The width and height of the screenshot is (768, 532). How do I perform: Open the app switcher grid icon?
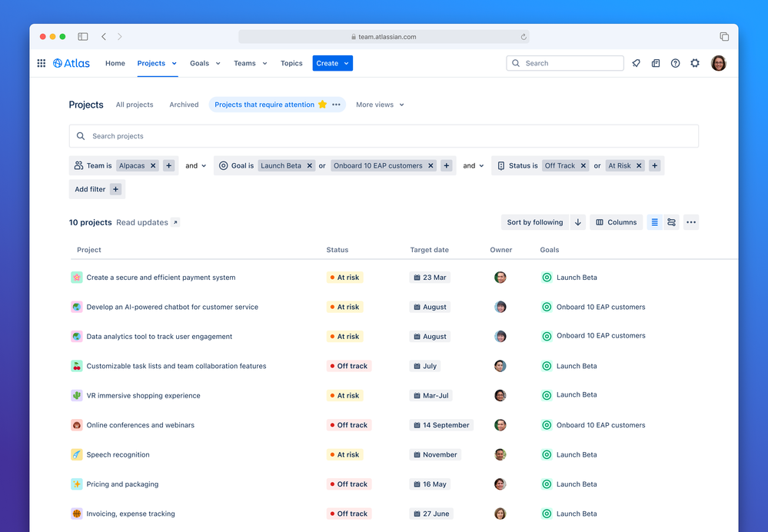click(42, 63)
